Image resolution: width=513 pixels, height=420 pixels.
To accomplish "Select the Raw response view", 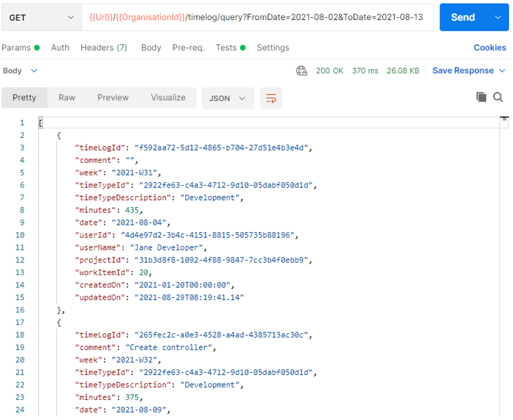I will point(66,98).
